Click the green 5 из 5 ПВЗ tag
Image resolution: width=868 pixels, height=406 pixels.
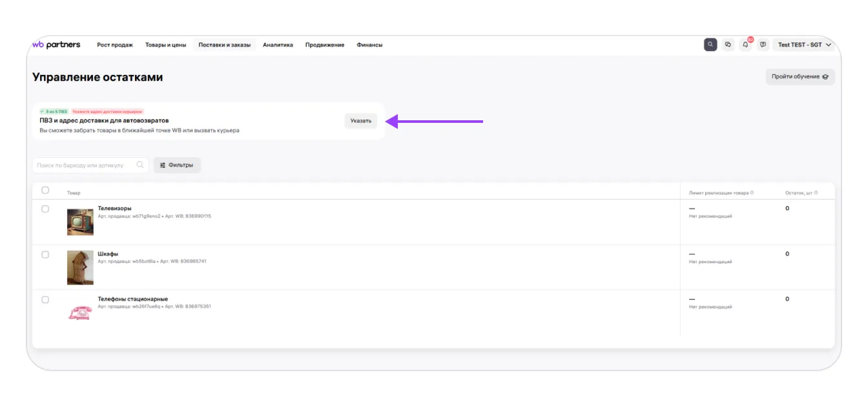pyautogui.click(x=54, y=112)
